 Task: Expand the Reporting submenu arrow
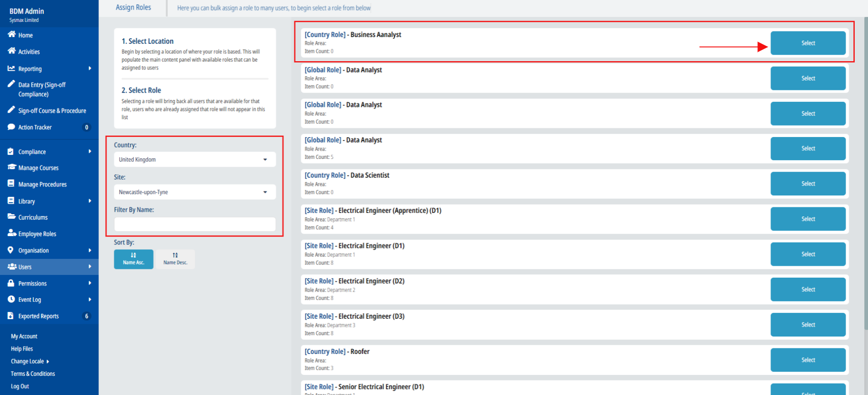click(x=90, y=68)
